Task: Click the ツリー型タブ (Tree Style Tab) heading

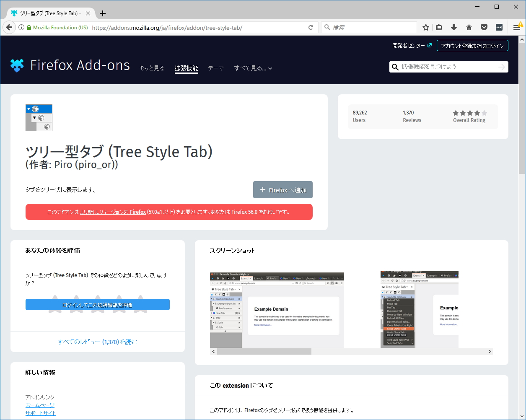Action: pyautogui.click(x=119, y=151)
